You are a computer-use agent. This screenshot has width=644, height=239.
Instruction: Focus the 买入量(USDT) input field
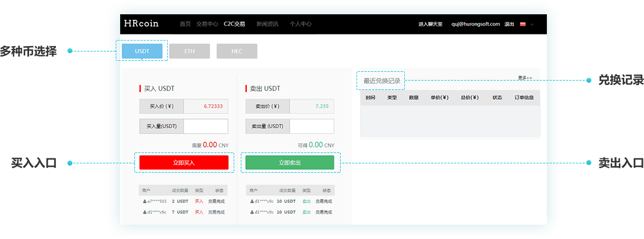tap(206, 126)
